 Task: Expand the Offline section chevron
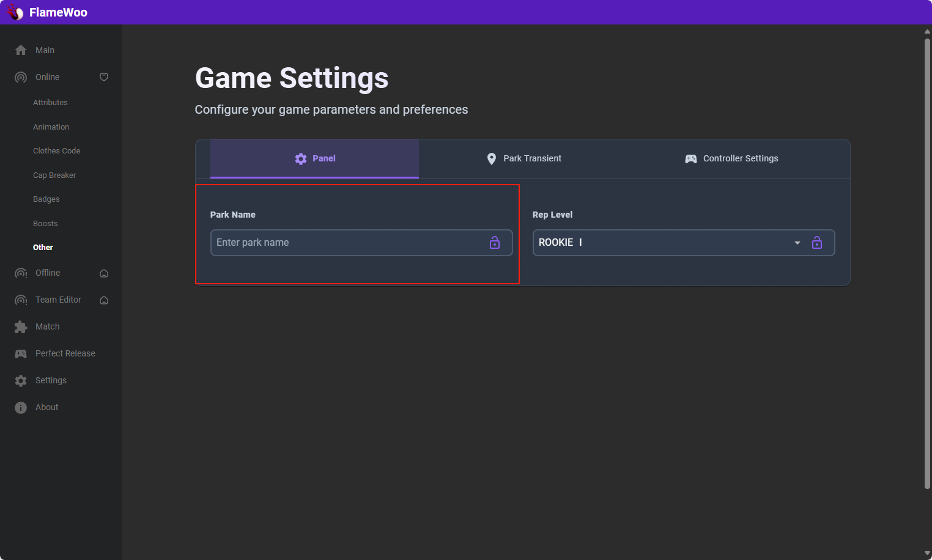pos(104,273)
